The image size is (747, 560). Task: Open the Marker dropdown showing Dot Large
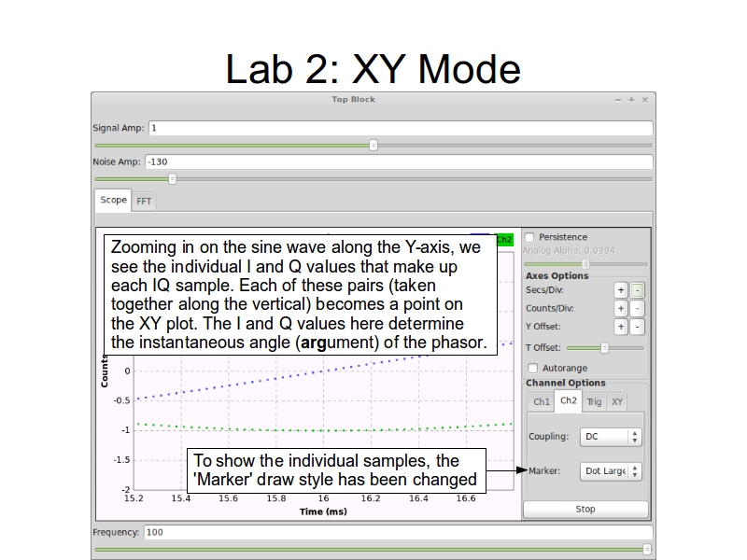[611, 471]
